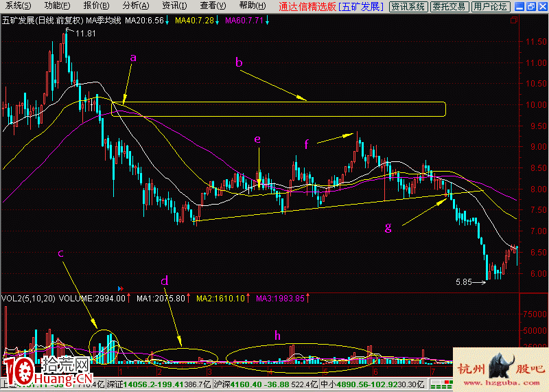Click the 资讯系统 button
The height and width of the screenshot is (392, 549).
408,7
